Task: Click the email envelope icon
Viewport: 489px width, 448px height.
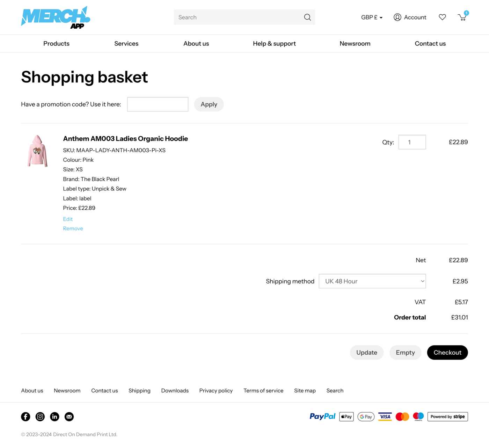Action: (69, 417)
